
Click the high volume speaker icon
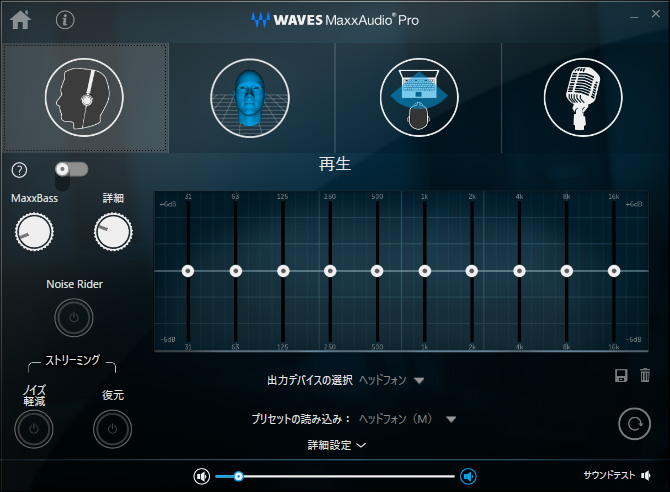click(468, 476)
